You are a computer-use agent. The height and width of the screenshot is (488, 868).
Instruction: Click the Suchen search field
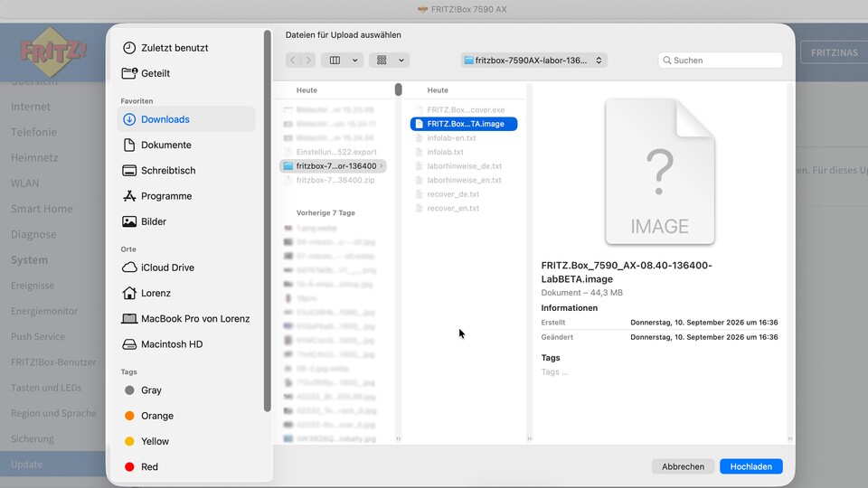point(721,61)
